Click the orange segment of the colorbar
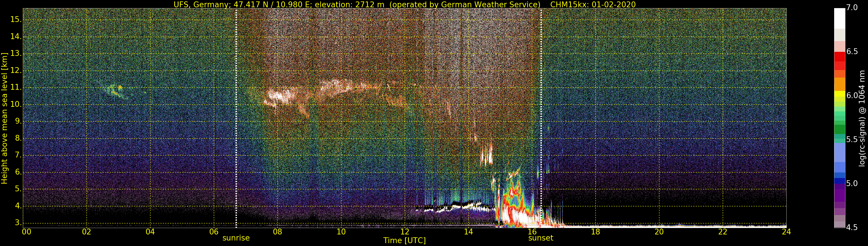This screenshot has height=246, width=868. pyautogui.click(x=839, y=84)
